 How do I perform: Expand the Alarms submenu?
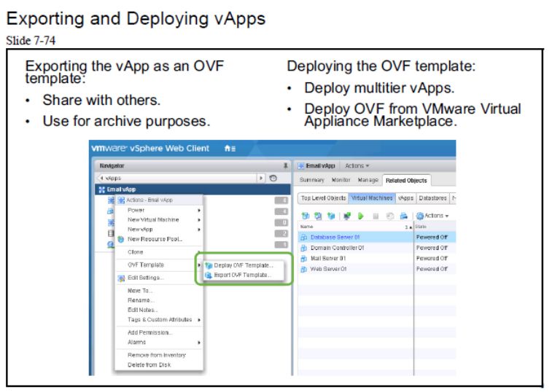160,342
